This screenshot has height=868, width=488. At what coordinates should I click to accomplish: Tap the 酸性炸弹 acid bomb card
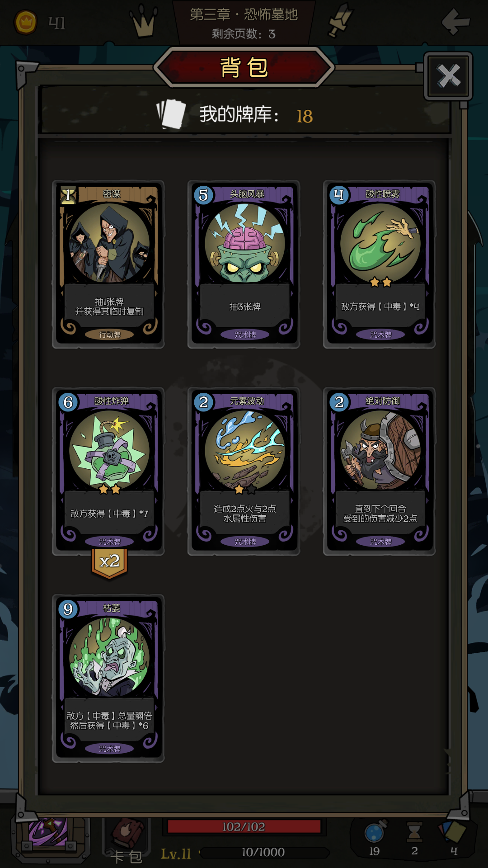pyautogui.click(x=108, y=472)
